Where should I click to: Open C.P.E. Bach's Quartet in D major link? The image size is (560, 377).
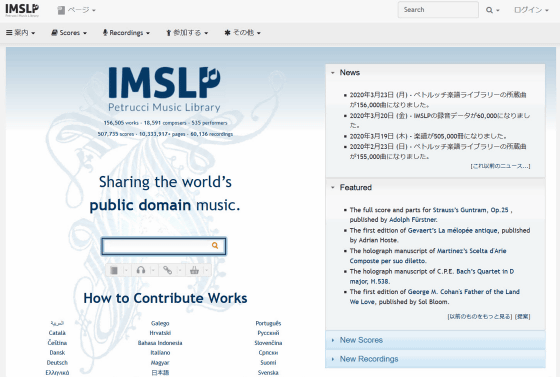point(432,276)
